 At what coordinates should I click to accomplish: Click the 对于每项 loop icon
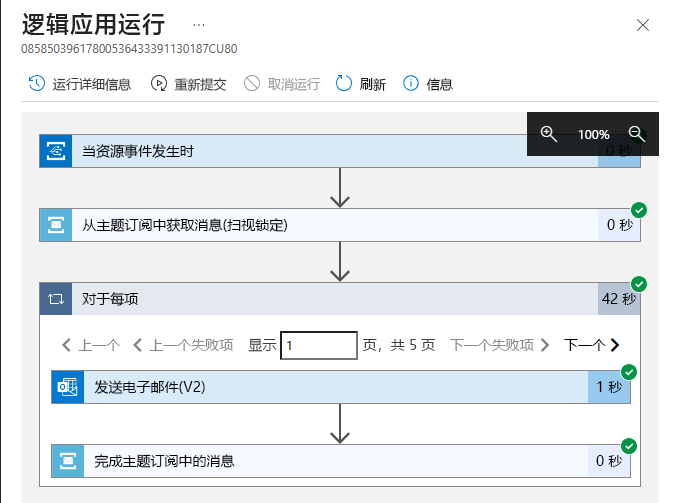[56, 299]
